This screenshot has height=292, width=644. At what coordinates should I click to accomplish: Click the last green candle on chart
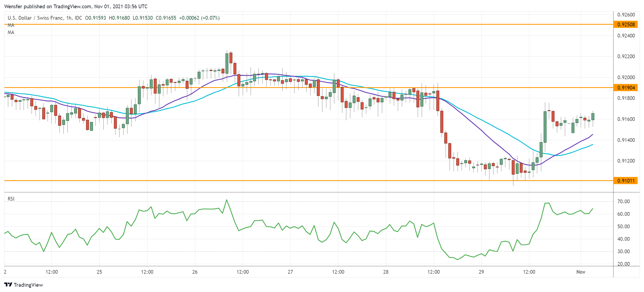click(593, 117)
